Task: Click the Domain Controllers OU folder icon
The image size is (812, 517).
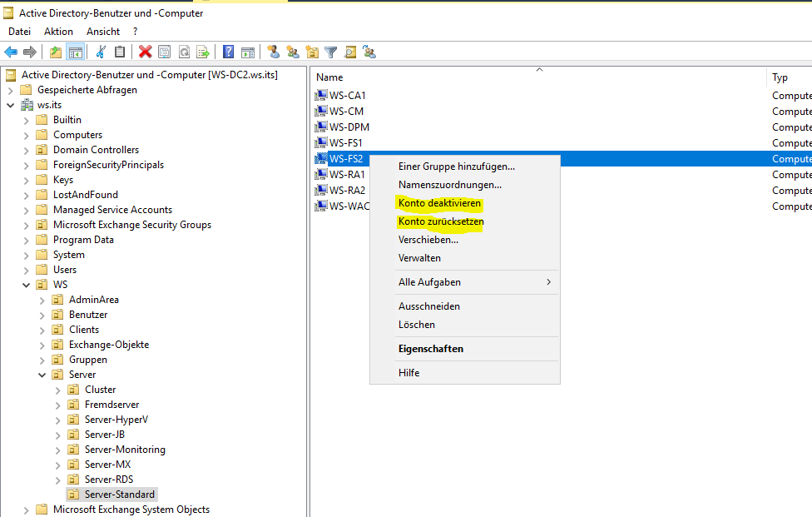Action: coord(42,150)
